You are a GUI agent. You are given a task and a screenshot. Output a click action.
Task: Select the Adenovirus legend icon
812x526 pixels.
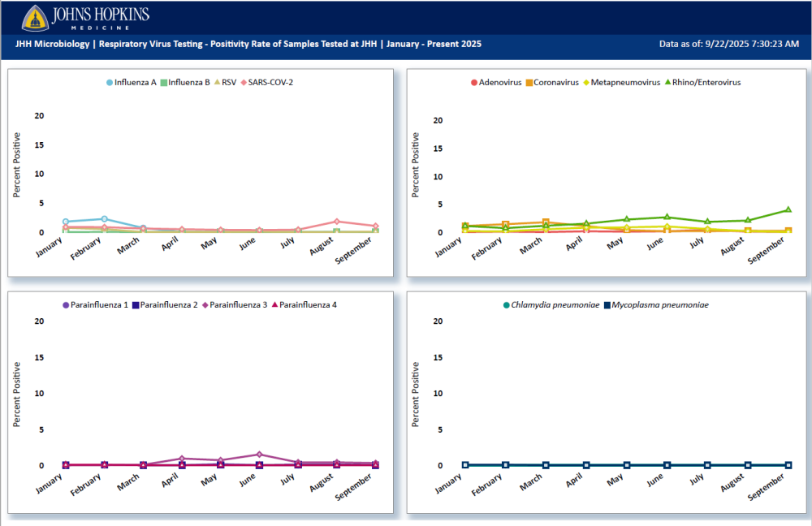pyautogui.click(x=474, y=82)
